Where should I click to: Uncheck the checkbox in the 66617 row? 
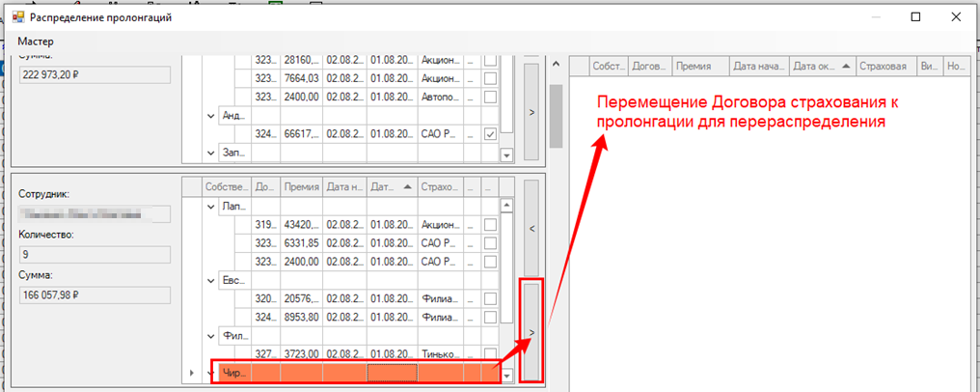(491, 134)
